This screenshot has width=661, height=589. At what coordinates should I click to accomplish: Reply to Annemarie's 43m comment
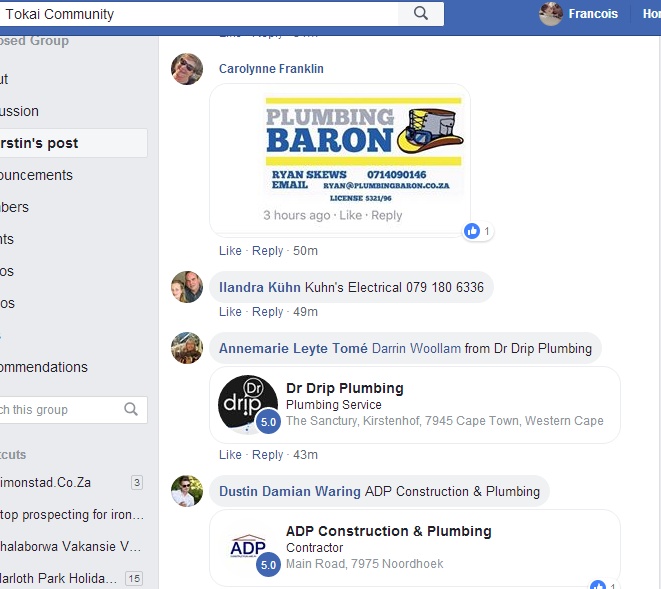(267, 455)
